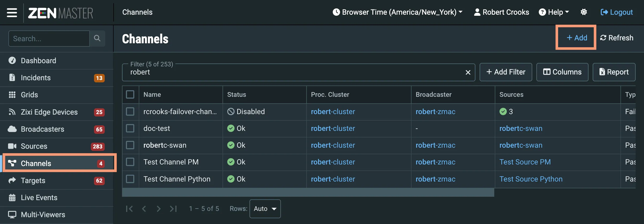Open Zixi Edge Devices section
The height and width of the screenshot is (224, 644).
tap(57, 112)
